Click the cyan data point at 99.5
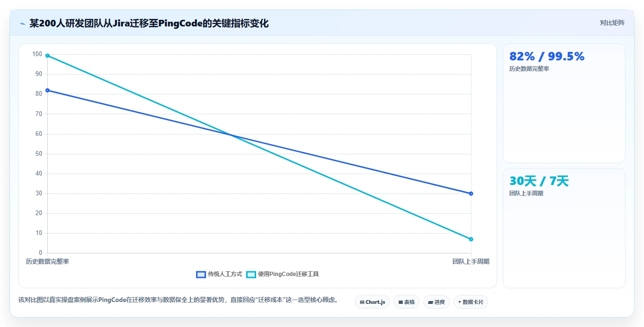The width and height of the screenshot is (644, 327). pyautogui.click(x=47, y=56)
